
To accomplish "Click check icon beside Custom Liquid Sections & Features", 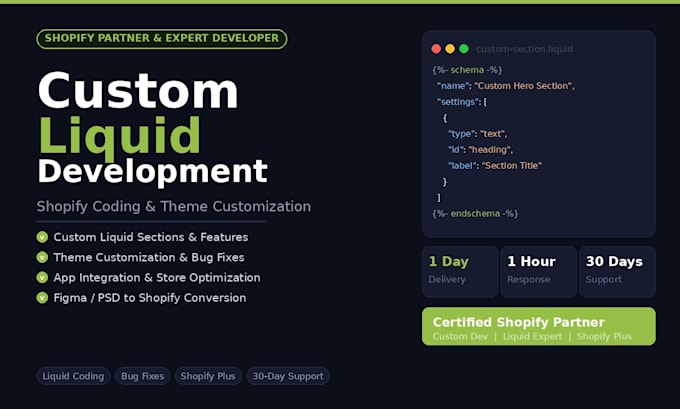I will [x=42, y=237].
